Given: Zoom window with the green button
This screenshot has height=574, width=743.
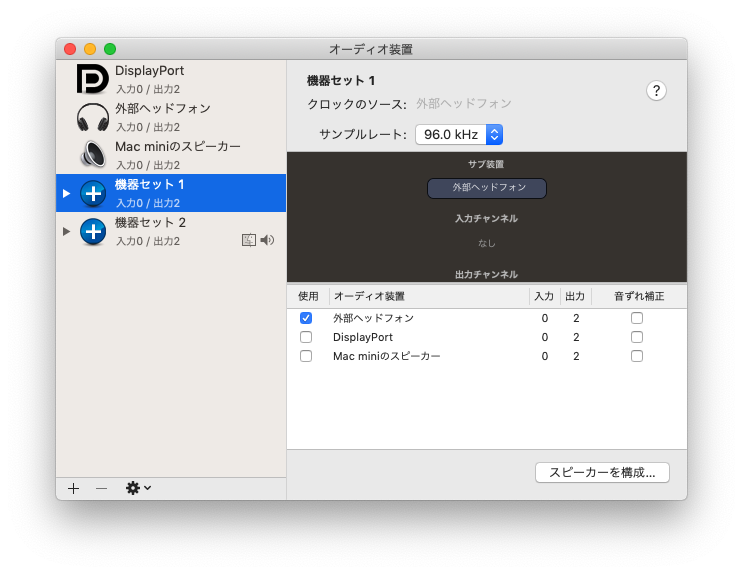Looking at the screenshot, I should pos(110,49).
